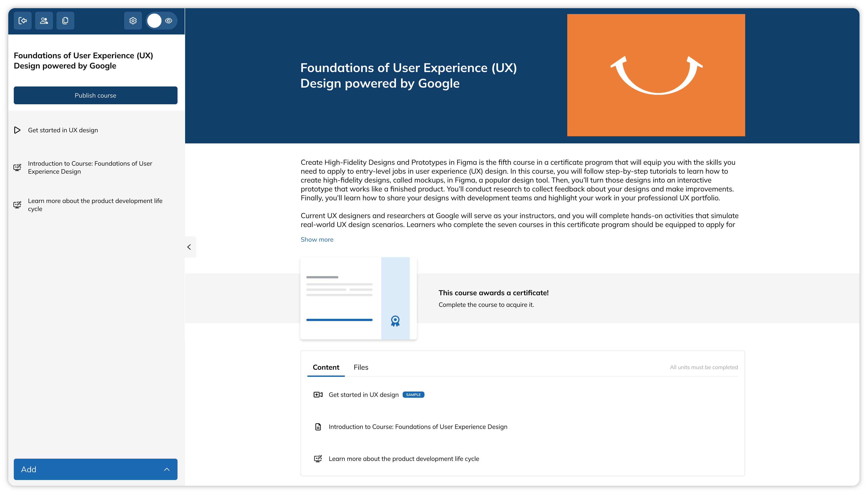
Task: Click the Publish course button
Action: pos(95,95)
